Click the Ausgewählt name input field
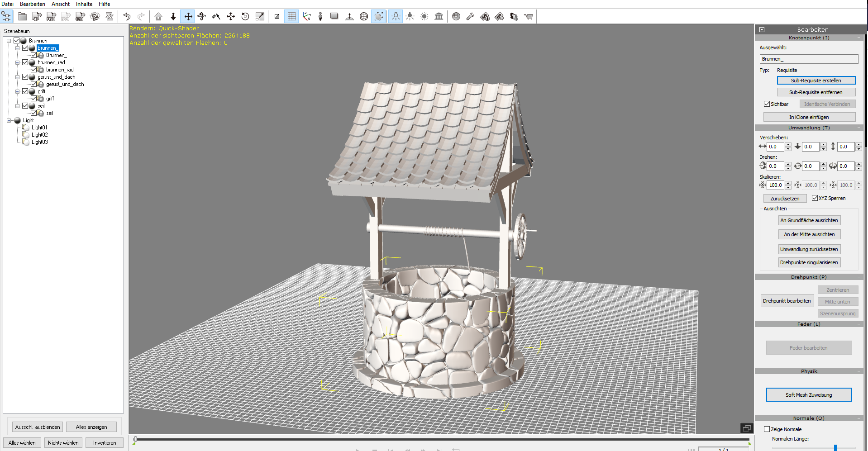868x451 pixels. coord(809,59)
